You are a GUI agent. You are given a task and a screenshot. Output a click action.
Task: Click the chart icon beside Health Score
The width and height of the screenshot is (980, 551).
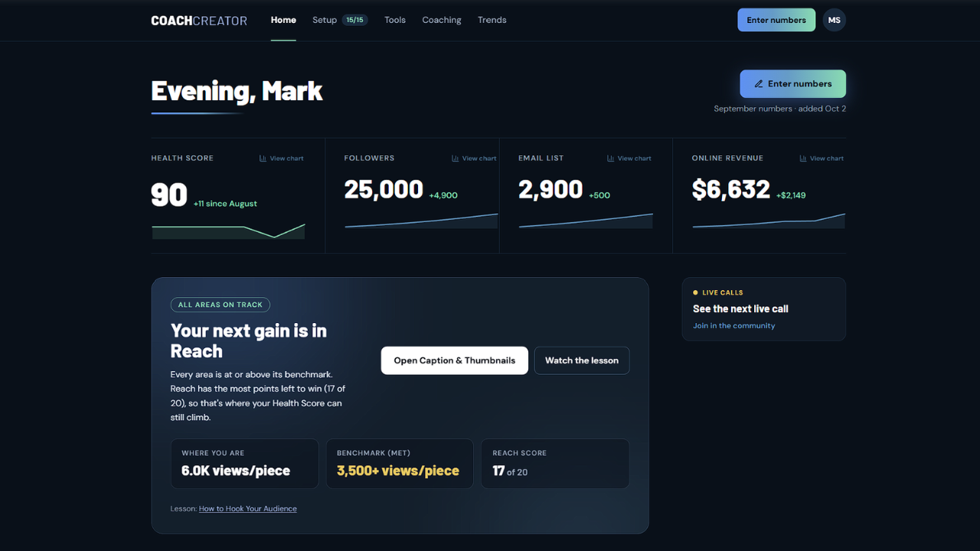pyautogui.click(x=263, y=158)
